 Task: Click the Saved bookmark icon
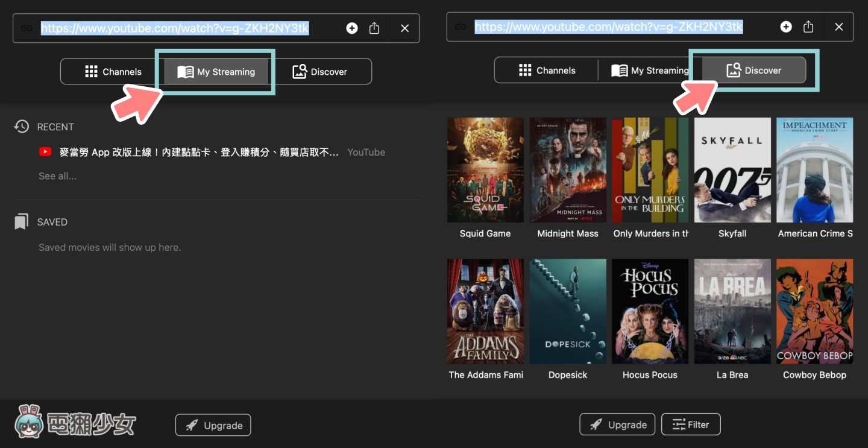point(21,221)
